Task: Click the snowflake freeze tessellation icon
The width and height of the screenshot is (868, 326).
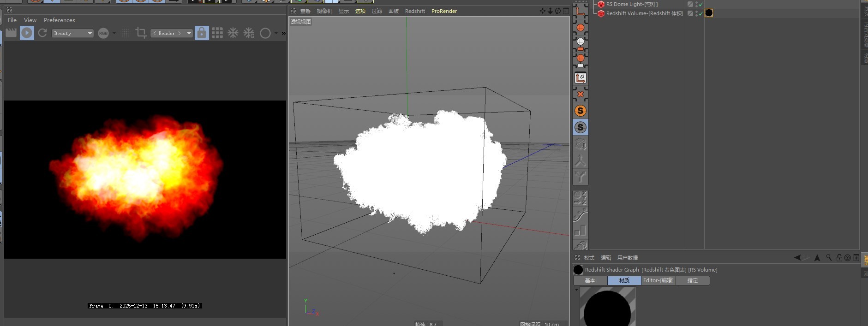Action: (233, 33)
